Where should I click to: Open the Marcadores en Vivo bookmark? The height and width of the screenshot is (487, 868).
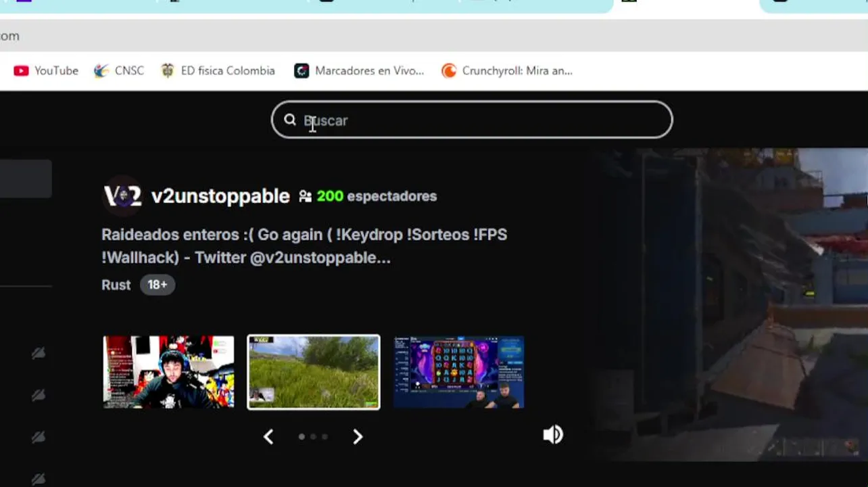(359, 70)
